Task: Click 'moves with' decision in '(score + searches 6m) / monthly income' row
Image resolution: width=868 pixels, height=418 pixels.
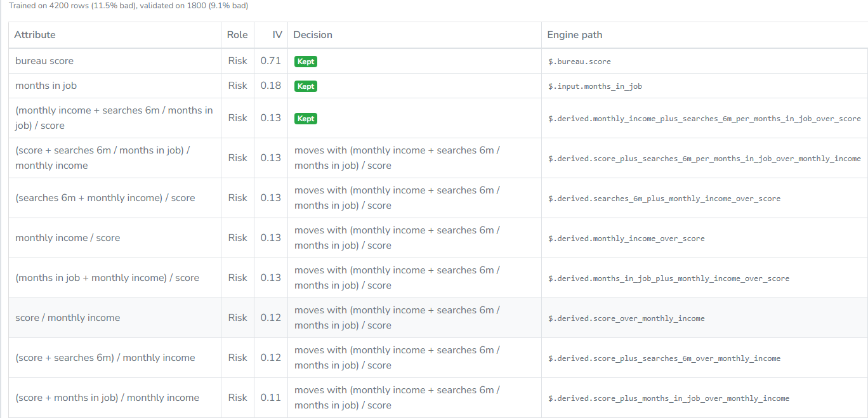Action: (397, 358)
